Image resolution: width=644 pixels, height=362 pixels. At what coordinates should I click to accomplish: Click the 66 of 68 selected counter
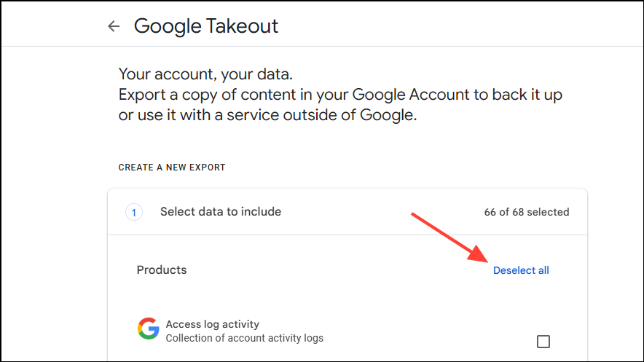(527, 212)
